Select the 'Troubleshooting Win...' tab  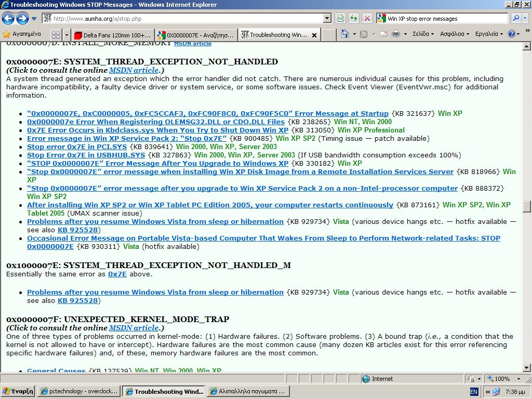click(275, 35)
